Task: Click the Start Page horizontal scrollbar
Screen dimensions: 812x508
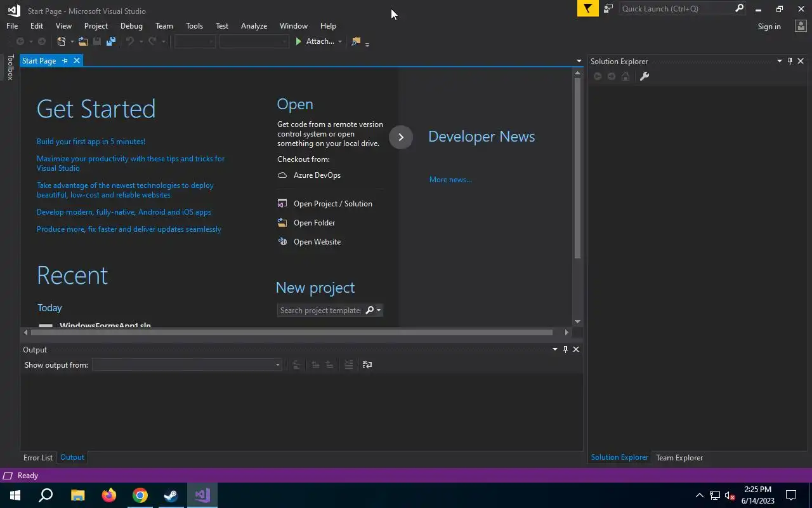Action: pos(292,332)
